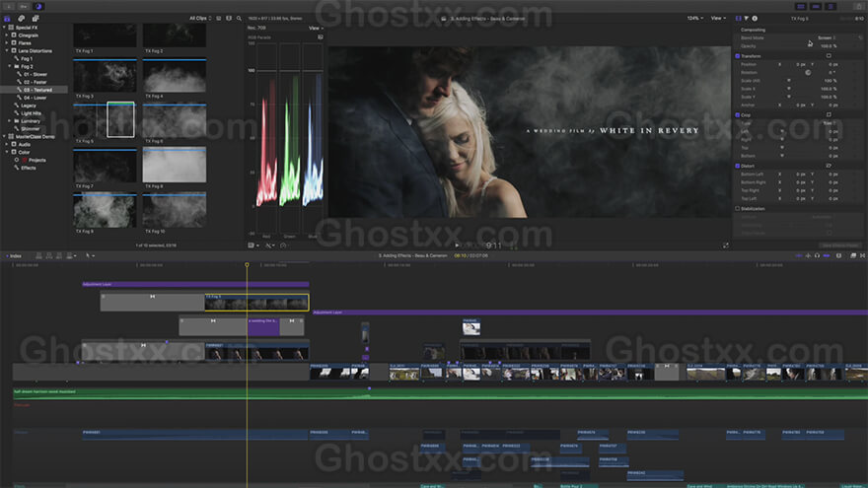Collapse the MasterClass Demo library
Viewport: 868px width, 488px height.
[4, 136]
